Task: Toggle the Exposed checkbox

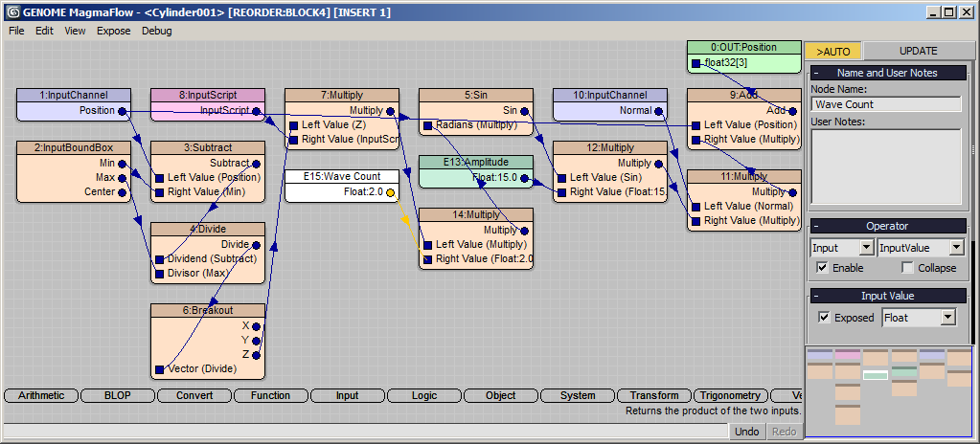Action: point(825,318)
